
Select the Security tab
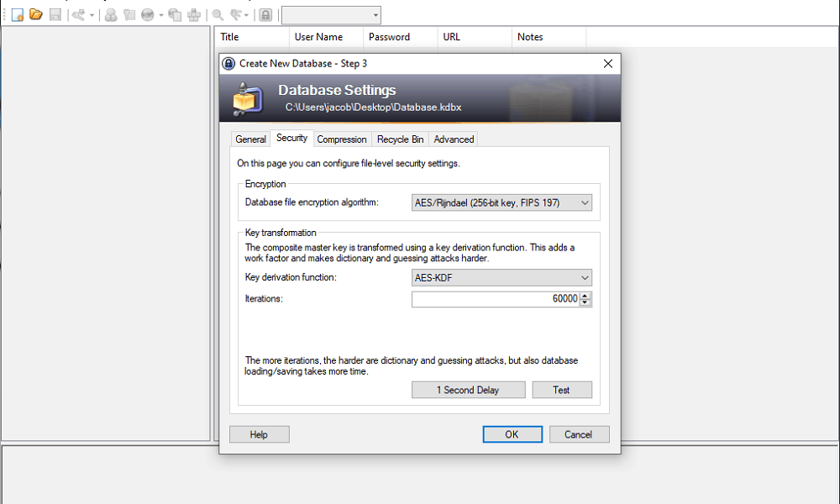pyautogui.click(x=292, y=139)
